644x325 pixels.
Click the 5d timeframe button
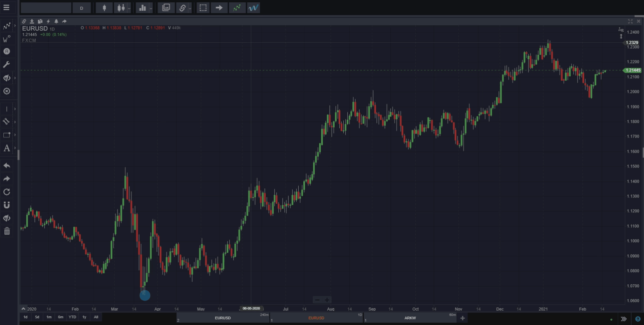(x=37, y=317)
